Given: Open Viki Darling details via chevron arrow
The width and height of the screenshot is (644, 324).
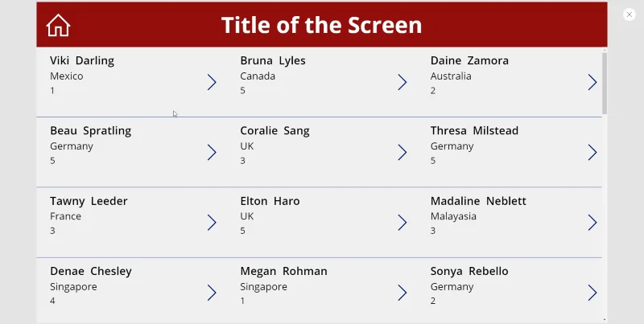Looking at the screenshot, I should coord(212,82).
